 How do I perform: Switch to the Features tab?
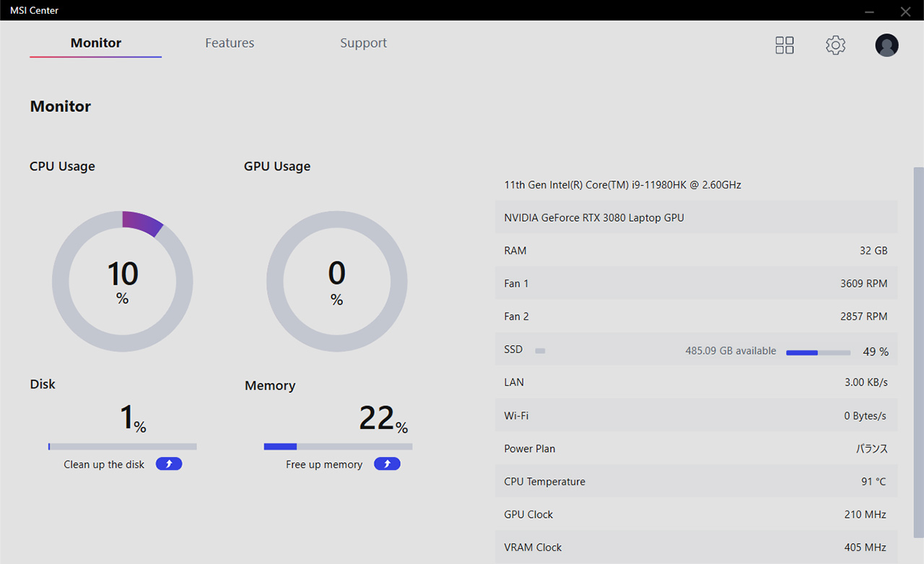[x=230, y=43]
